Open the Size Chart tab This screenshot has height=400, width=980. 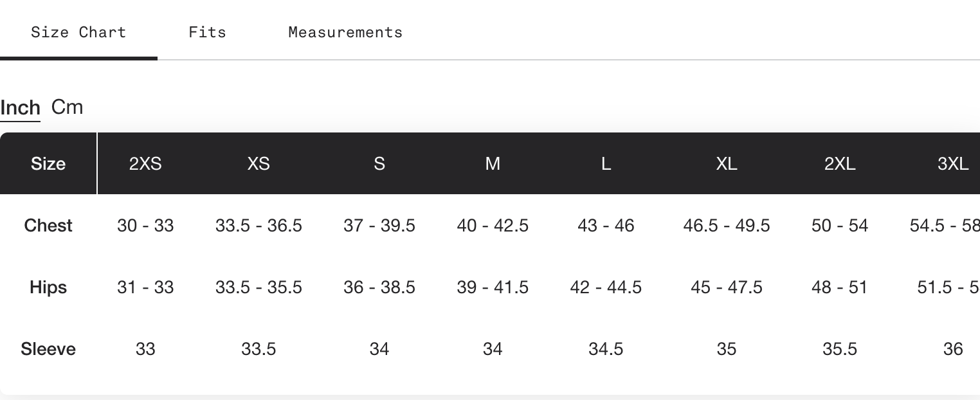point(78,32)
